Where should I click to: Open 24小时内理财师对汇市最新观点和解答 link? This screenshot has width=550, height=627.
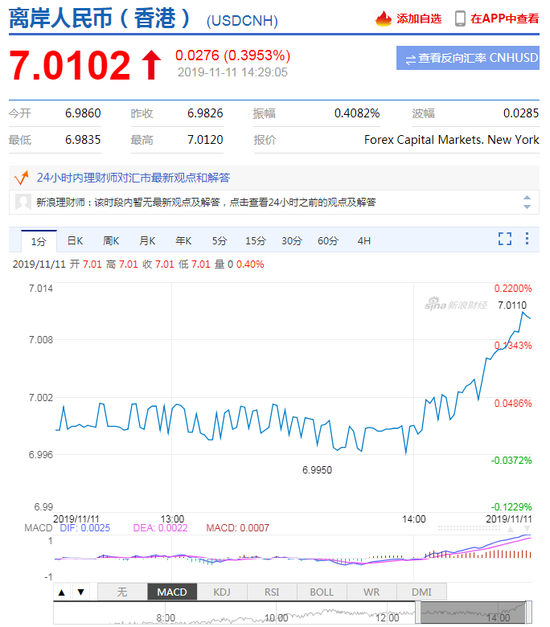[133, 178]
